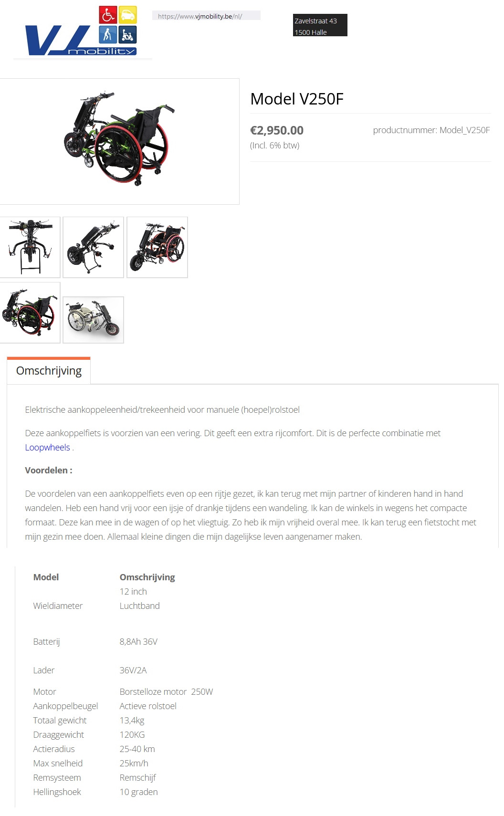Click the blue walker icon in logo
Viewport: 504px width, 816px height.
tap(108, 35)
